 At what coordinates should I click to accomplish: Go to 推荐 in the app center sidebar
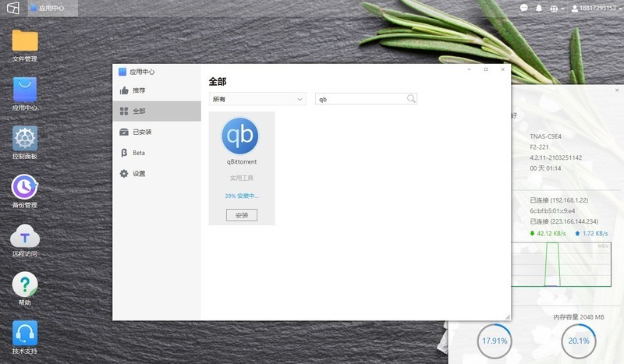[157, 90]
